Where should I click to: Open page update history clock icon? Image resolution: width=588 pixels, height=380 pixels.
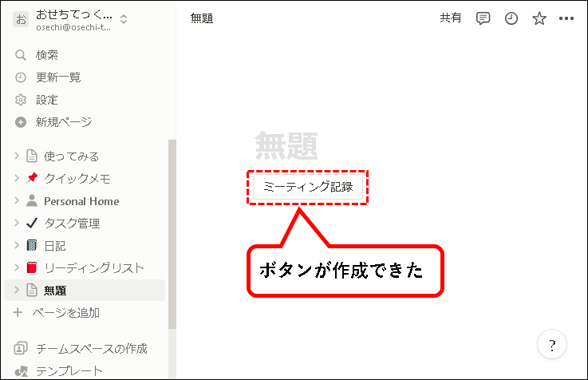511,18
